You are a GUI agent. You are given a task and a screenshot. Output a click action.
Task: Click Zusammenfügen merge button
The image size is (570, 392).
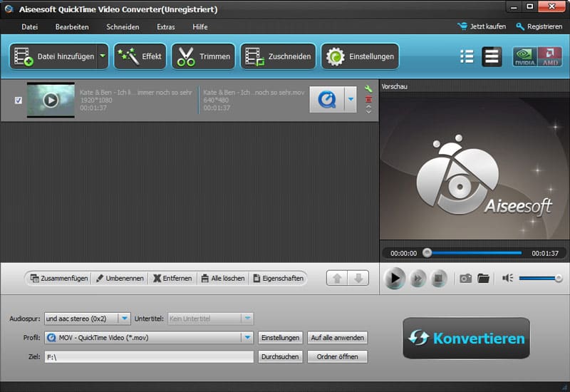coord(59,278)
